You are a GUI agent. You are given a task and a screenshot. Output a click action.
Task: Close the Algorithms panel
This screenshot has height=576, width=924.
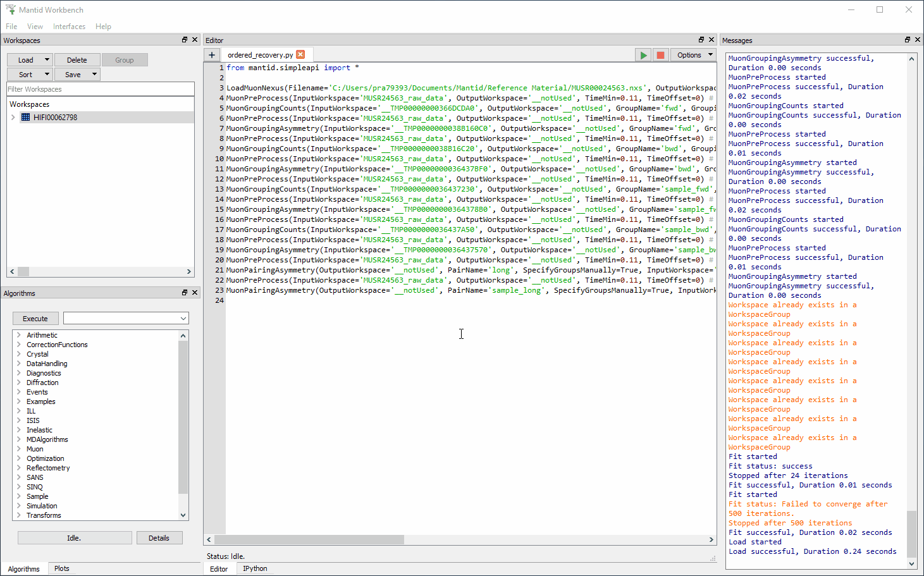click(x=195, y=293)
